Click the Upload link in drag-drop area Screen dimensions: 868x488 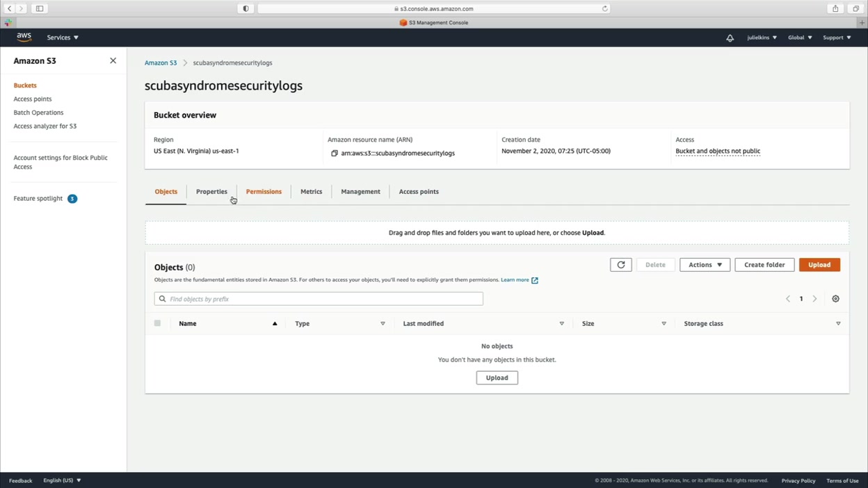(x=593, y=233)
